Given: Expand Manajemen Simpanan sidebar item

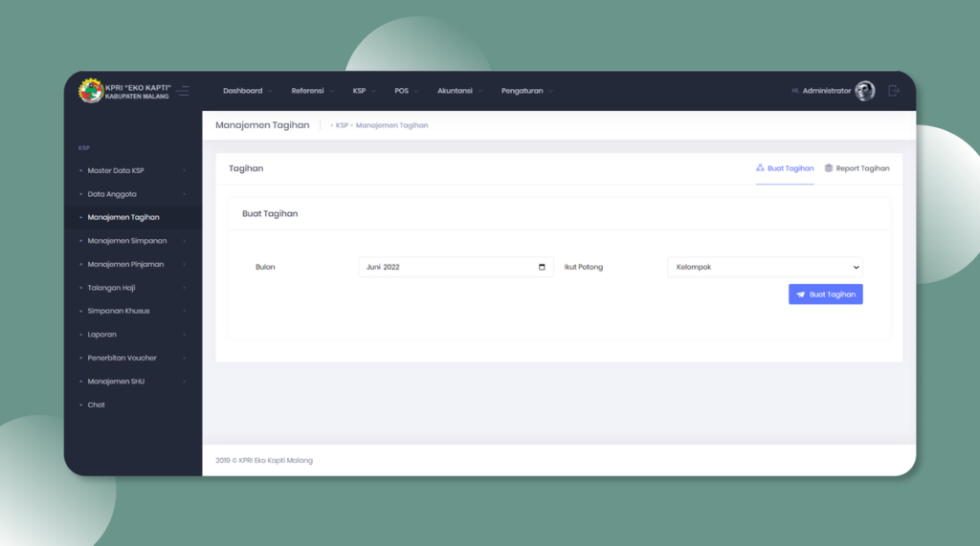Looking at the screenshot, I should click(132, 241).
